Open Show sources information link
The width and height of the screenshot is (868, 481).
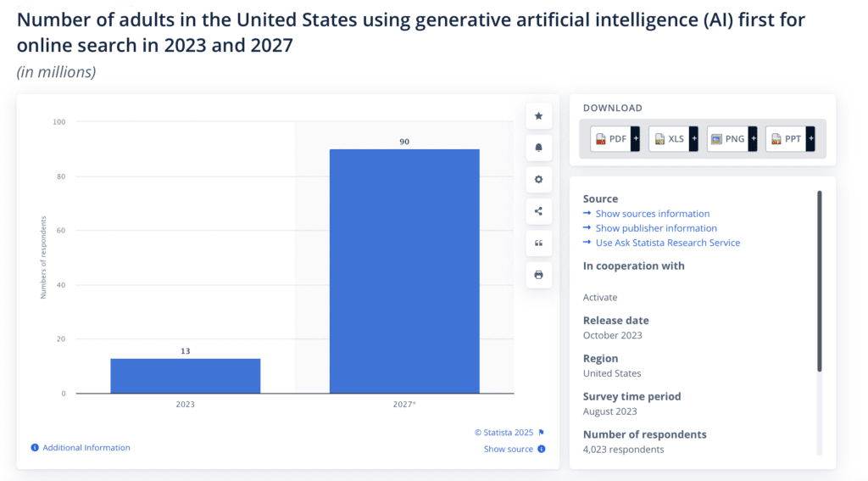click(x=652, y=214)
